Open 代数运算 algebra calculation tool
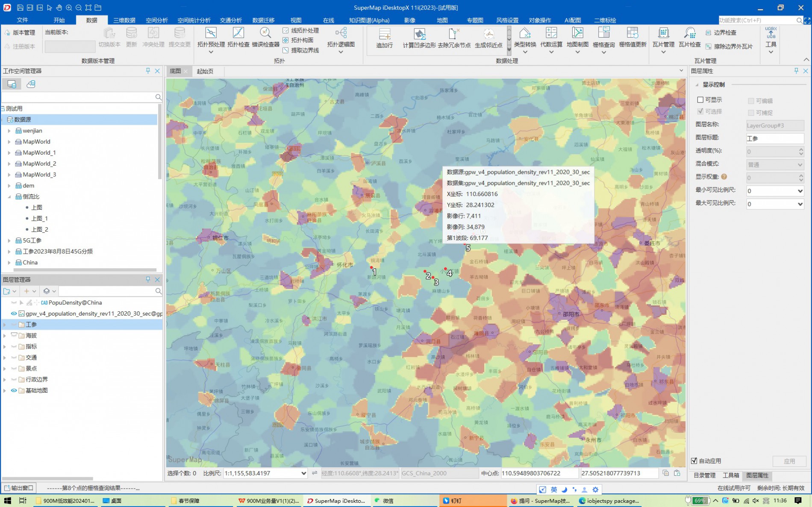812x507 pixels. pos(551,40)
